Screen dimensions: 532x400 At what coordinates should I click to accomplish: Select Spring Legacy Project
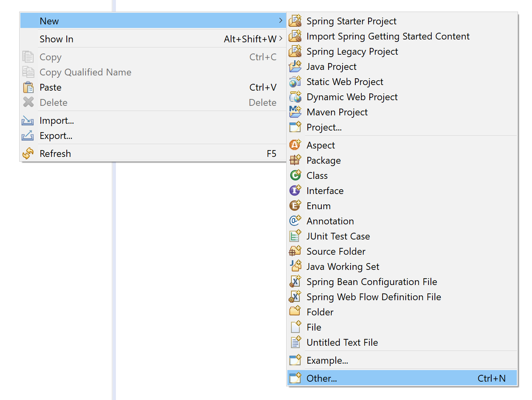402,51
